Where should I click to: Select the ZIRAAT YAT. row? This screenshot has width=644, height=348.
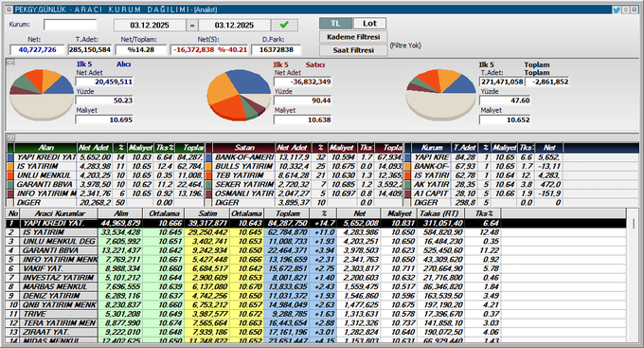tap(315, 332)
